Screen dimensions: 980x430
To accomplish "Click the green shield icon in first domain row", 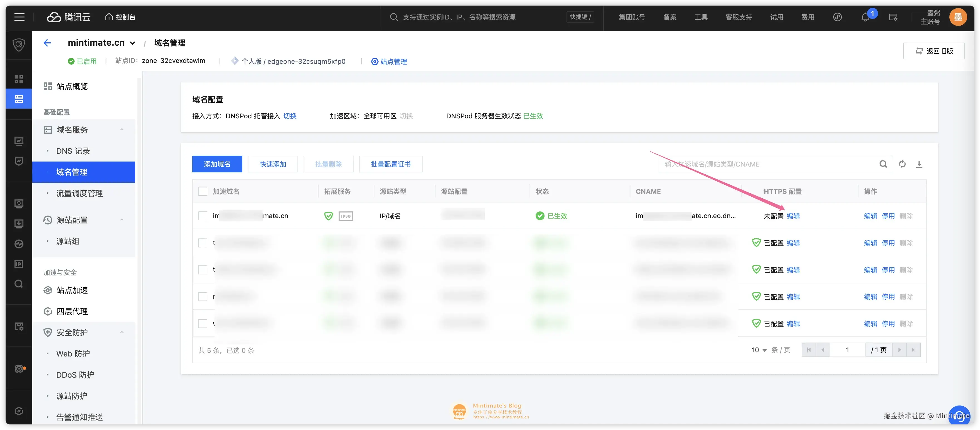I will click(328, 216).
